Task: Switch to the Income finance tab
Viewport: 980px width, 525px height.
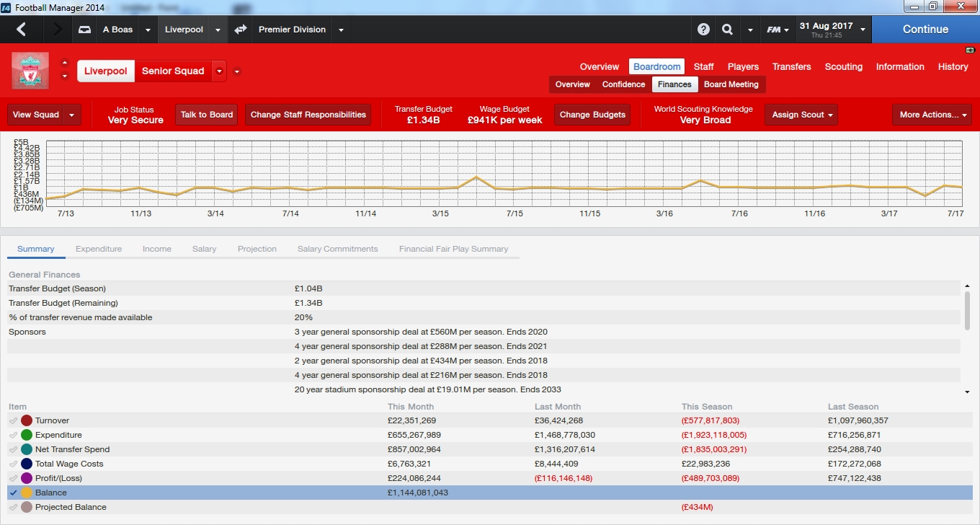Action: tap(157, 249)
